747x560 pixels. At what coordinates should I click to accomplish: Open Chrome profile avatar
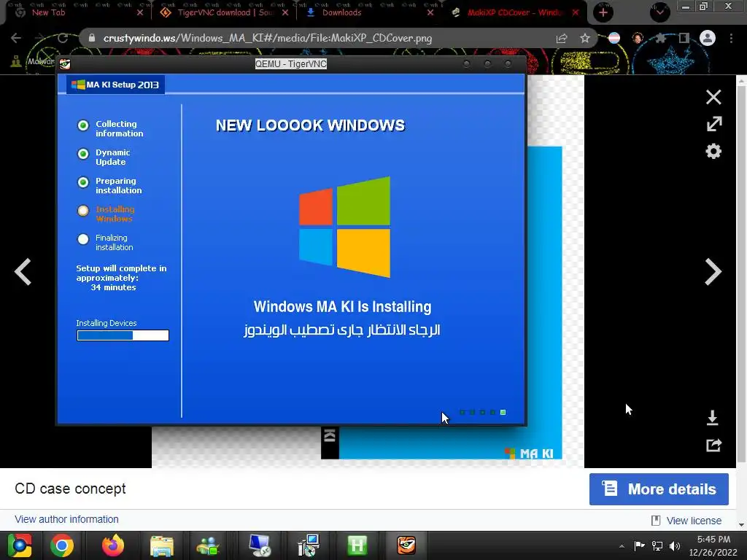tap(708, 38)
